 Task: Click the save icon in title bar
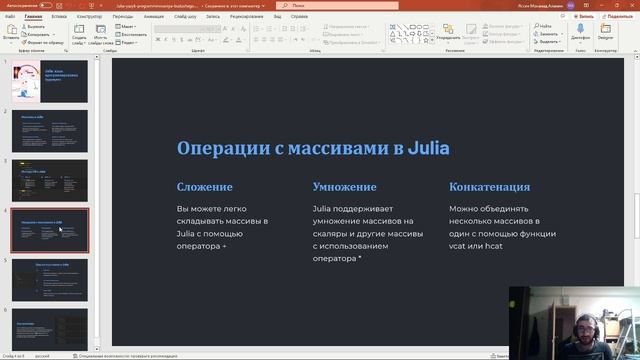(x=60, y=6)
